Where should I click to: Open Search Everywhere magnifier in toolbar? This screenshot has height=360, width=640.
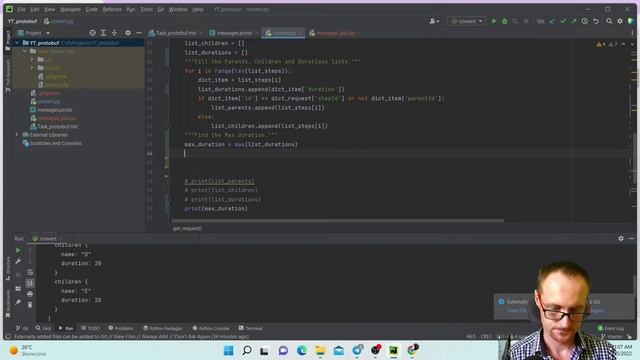click(x=609, y=21)
